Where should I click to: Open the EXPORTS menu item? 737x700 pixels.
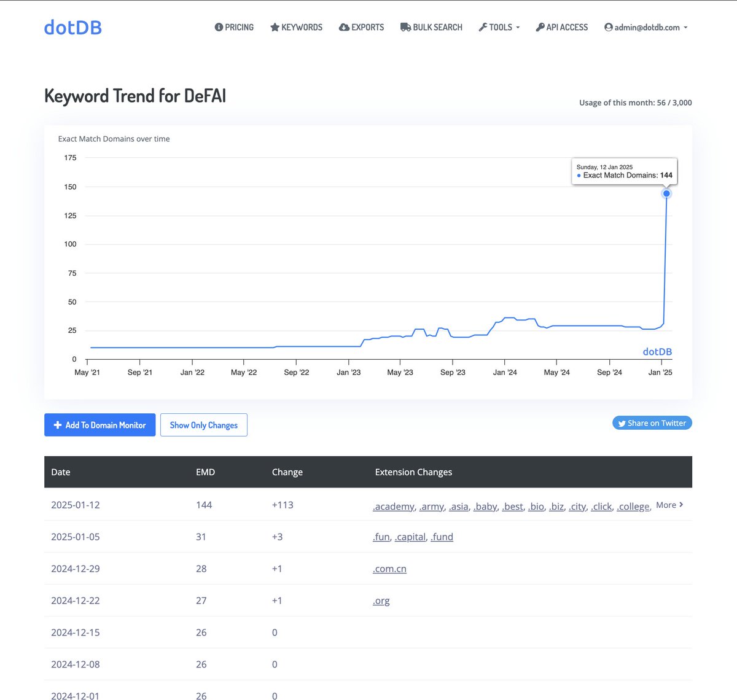click(x=362, y=27)
